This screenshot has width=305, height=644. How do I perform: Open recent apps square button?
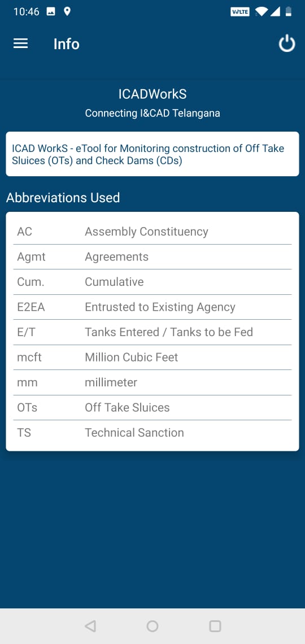(215, 626)
